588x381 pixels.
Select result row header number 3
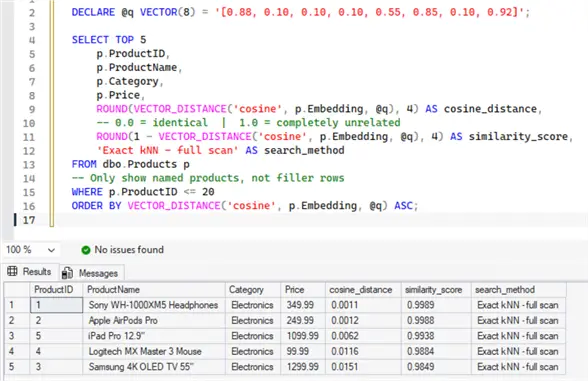pos(17,336)
